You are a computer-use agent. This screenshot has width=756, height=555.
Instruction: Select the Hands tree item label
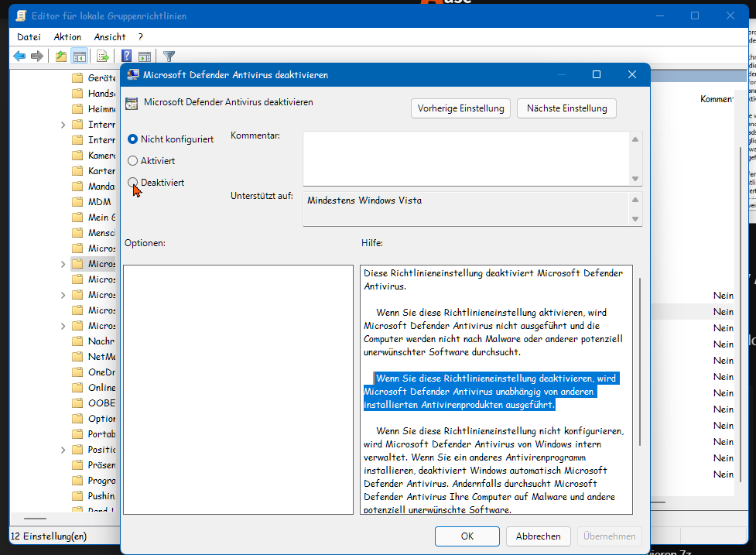point(101,94)
